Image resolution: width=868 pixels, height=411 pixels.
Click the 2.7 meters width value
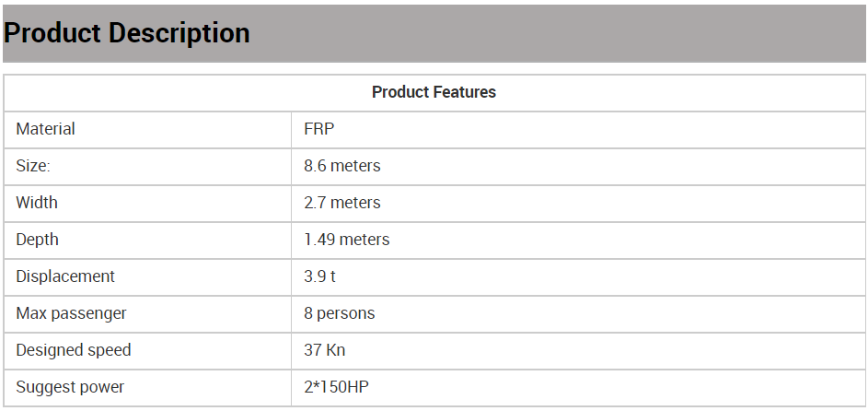tap(342, 203)
